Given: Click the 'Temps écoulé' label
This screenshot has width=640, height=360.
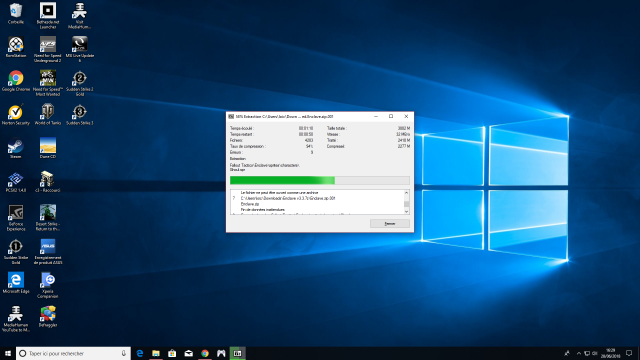Looking at the screenshot, I should 242,128.
